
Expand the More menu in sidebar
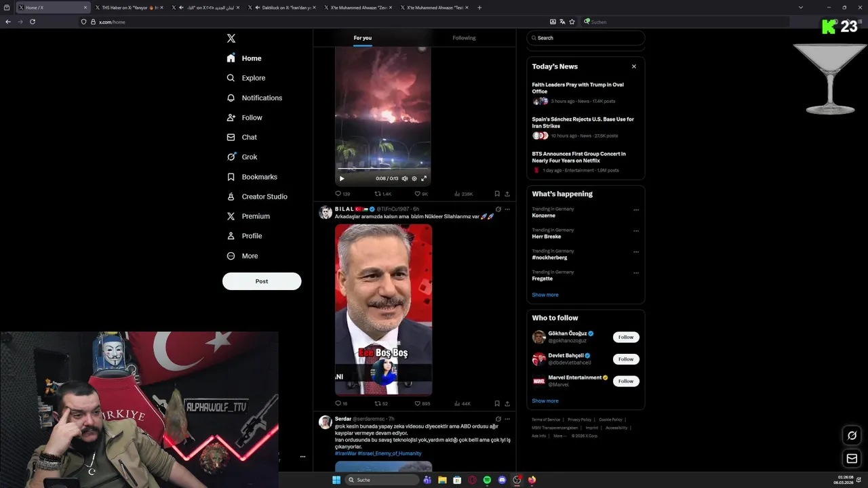(242, 256)
